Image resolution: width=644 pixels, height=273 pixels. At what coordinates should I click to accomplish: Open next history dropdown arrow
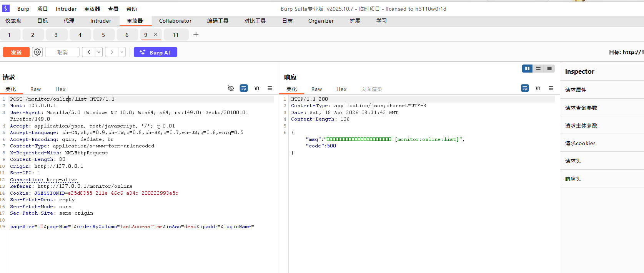(122, 52)
